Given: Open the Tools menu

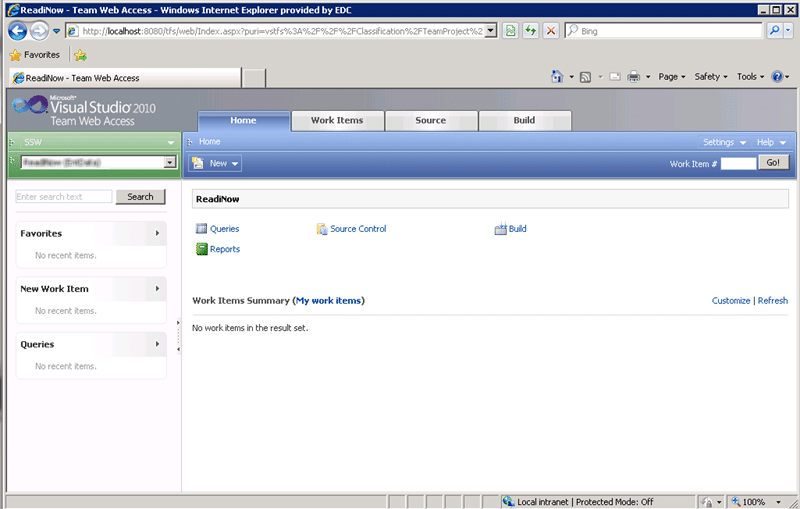Looking at the screenshot, I should [x=750, y=77].
